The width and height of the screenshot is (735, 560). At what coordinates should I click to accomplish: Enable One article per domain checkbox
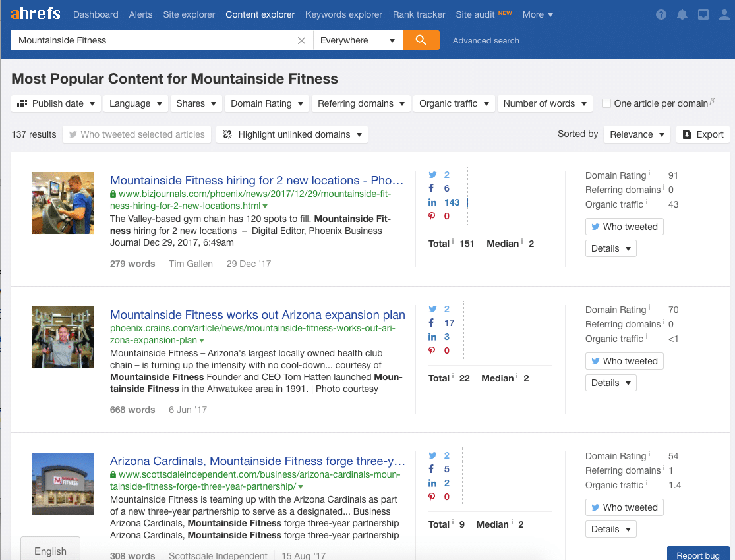tap(606, 103)
